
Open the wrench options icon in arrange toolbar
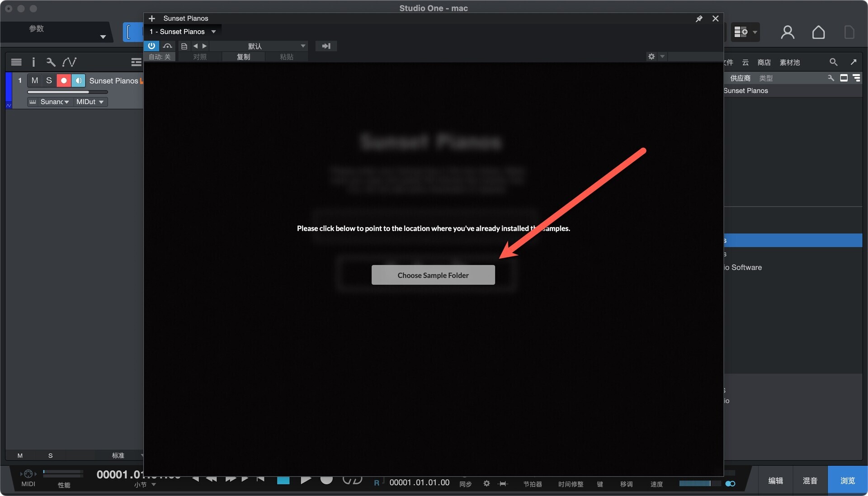click(51, 62)
